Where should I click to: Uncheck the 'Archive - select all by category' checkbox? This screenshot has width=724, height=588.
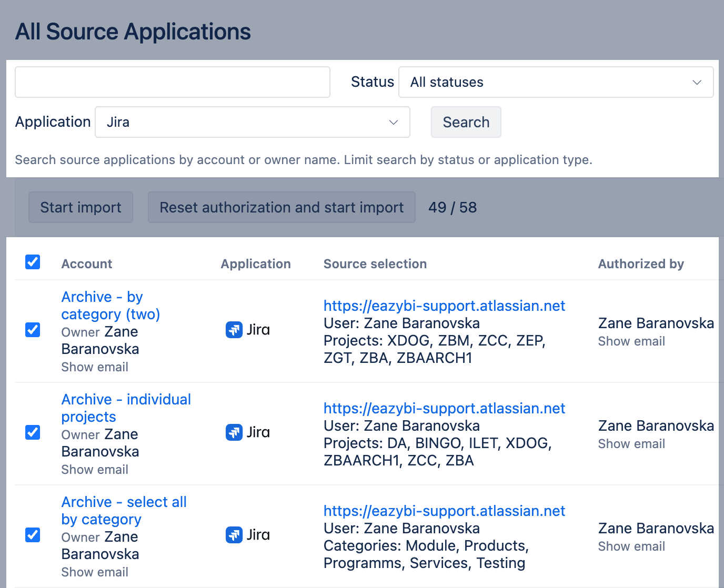click(33, 535)
